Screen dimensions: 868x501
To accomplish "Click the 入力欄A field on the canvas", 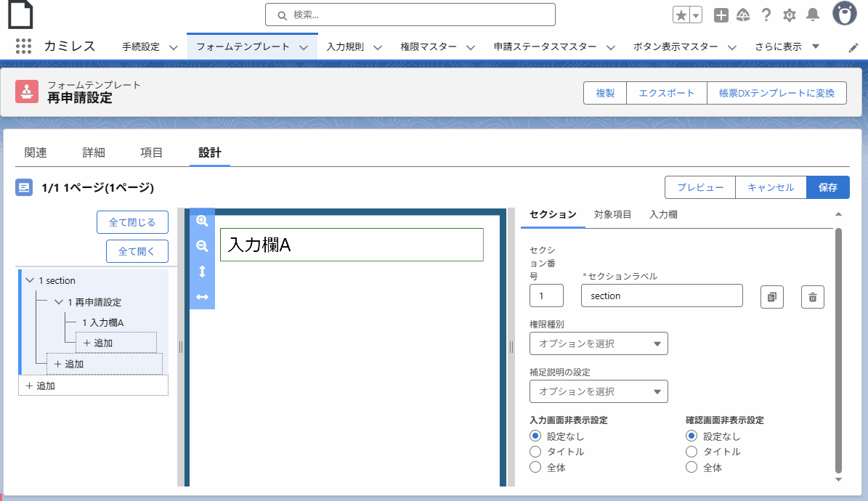I will [352, 245].
